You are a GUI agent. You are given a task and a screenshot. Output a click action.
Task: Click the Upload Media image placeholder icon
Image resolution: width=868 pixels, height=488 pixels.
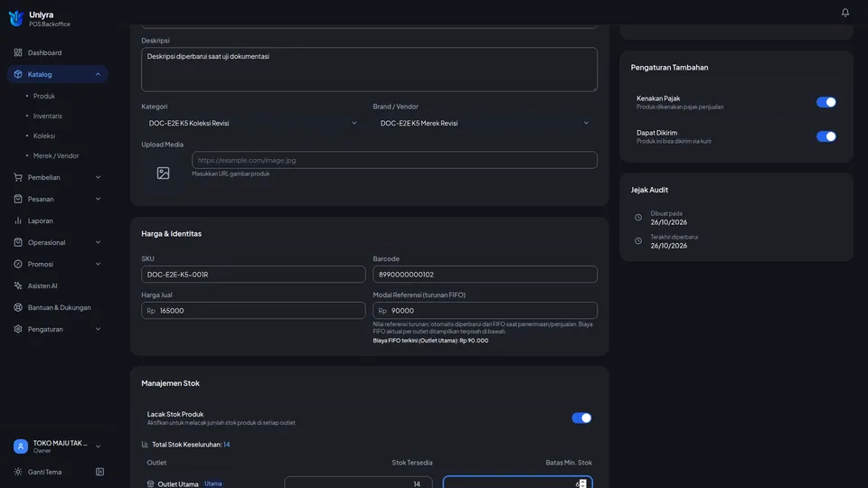(x=163, y=174)
